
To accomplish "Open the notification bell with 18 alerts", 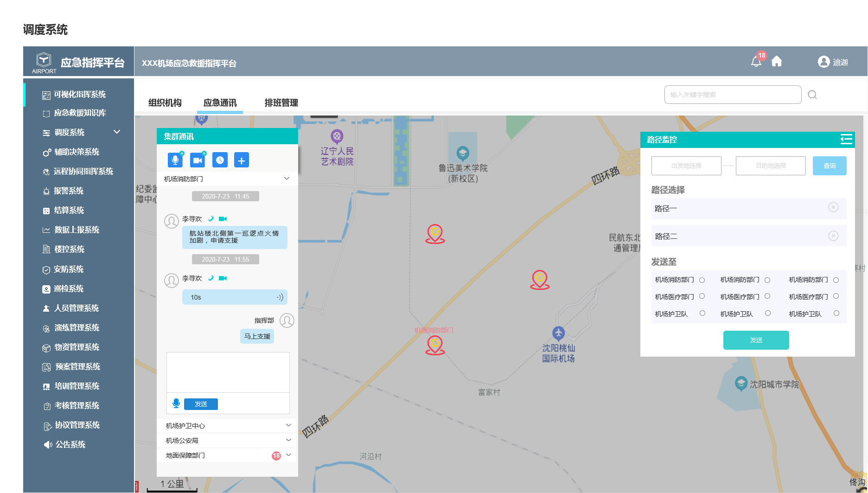I will (x=756, y=61).
